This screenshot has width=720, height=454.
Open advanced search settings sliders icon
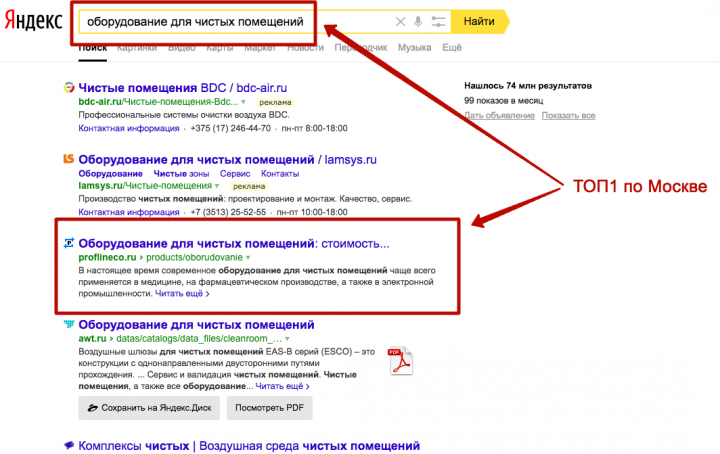(439, 22)
